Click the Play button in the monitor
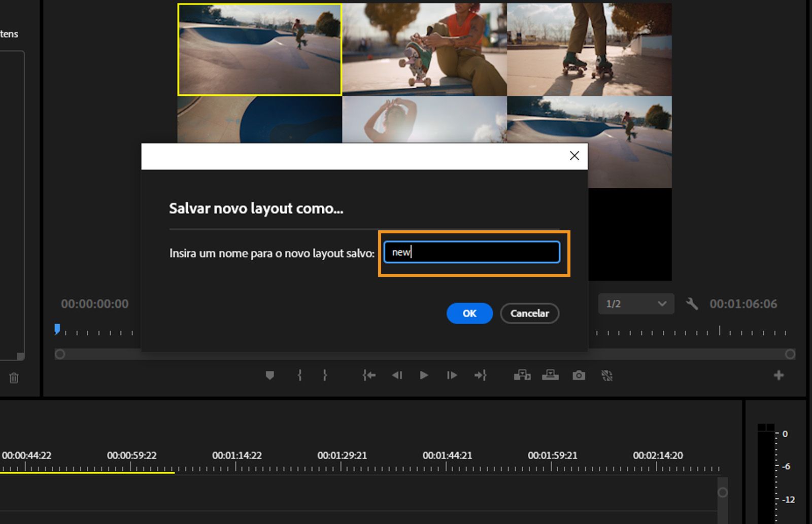Image resolution: width=812 pixels, height=524 pixels. point(424,375)
